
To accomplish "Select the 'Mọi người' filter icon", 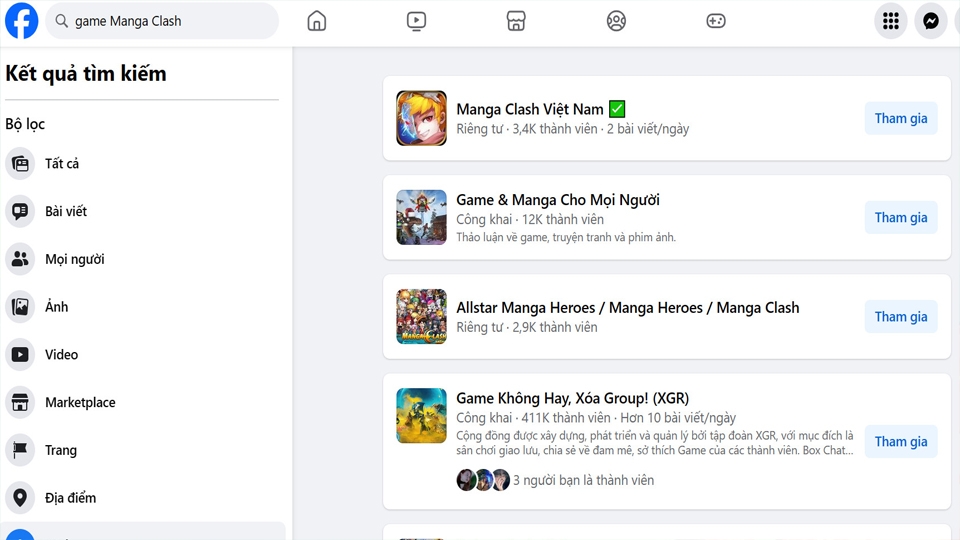I will 20,259.
